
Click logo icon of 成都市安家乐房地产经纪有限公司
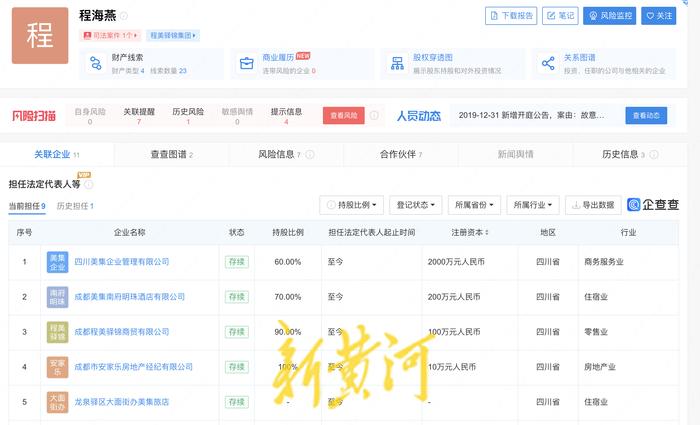(x=58, y=367)
